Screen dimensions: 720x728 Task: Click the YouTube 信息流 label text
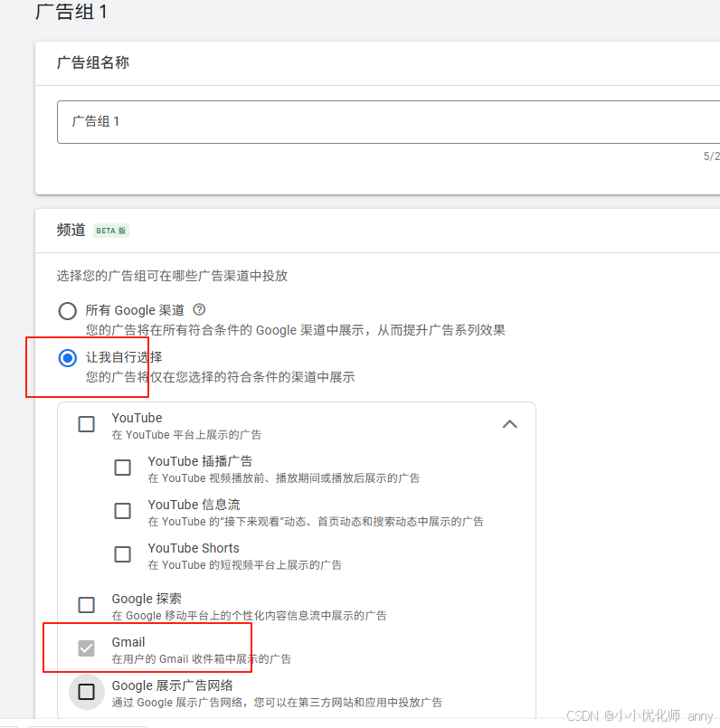coord(194,505)
